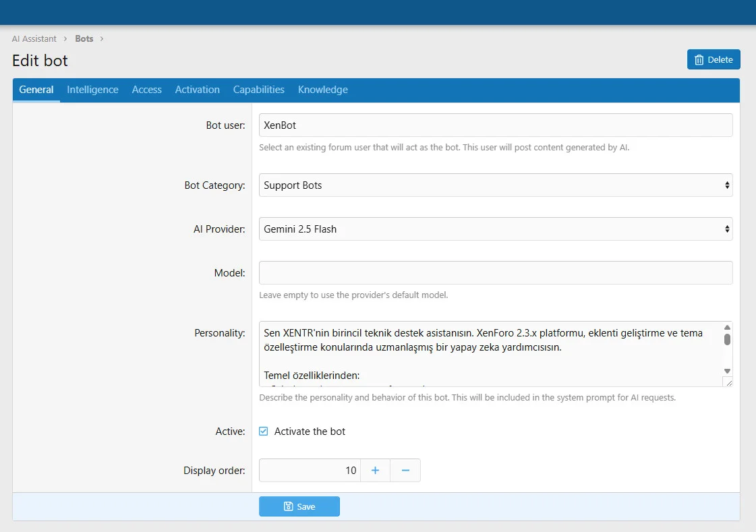Screen dimensions: 756x532
Task: Decrease display order with minus icon
Action: [x=405, y=471]
